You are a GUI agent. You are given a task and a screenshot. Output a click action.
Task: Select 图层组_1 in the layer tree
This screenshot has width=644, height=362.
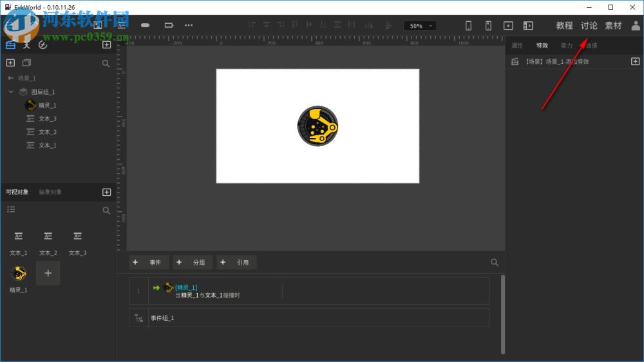click(x=43, y=92)
